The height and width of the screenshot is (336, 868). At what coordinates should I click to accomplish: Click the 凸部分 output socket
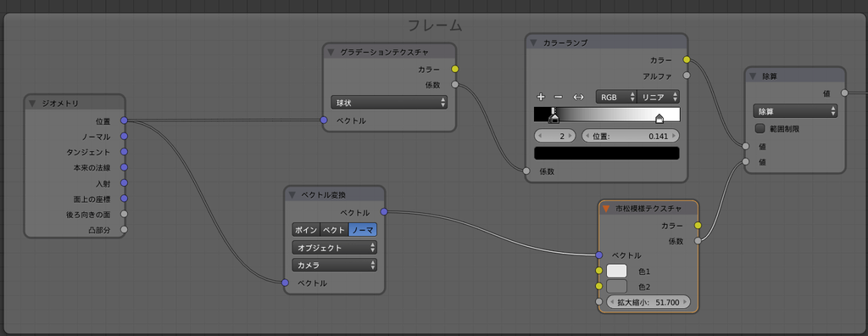(x=124, y=230)
